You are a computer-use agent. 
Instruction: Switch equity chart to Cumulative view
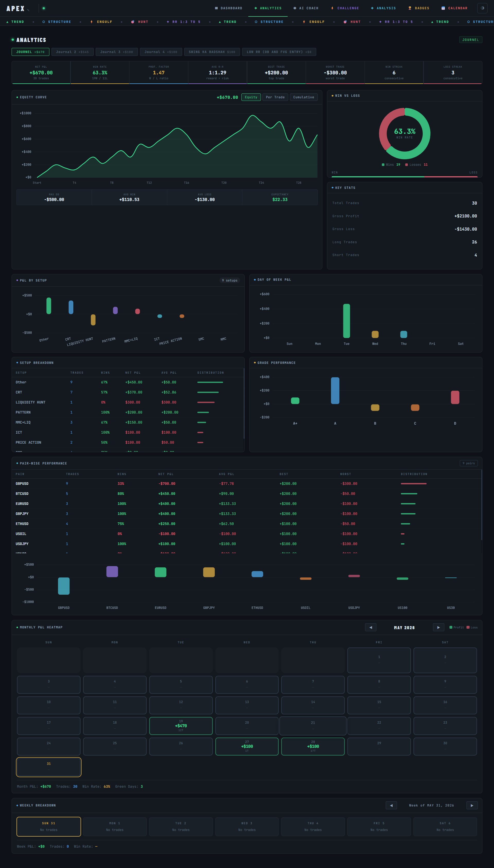304,97
